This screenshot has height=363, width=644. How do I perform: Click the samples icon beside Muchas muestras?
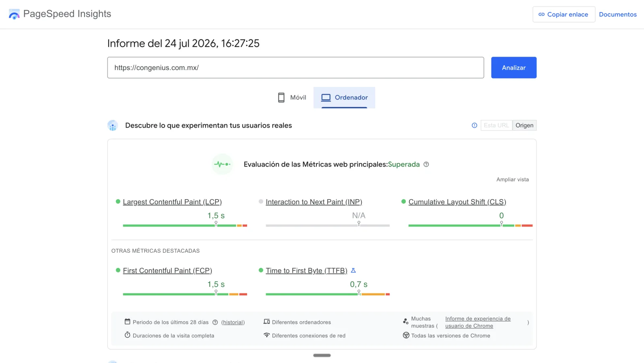tap(406, 321)
